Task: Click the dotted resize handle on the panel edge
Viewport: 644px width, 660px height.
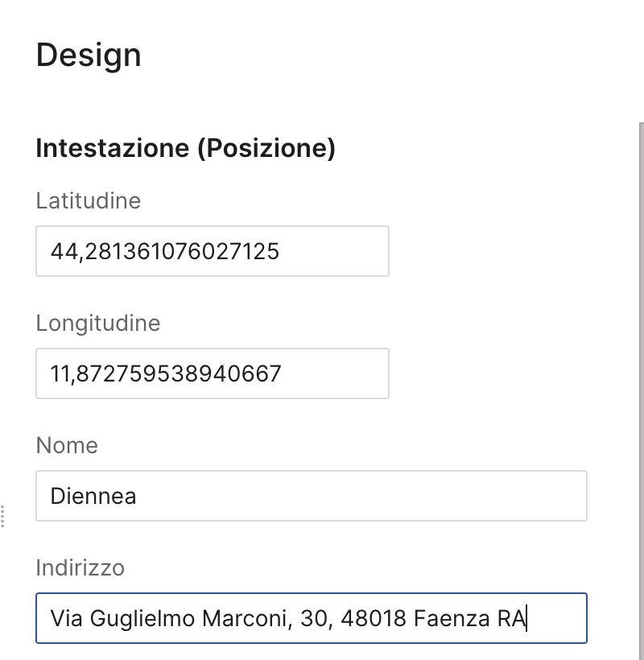Action: (2, 516)
